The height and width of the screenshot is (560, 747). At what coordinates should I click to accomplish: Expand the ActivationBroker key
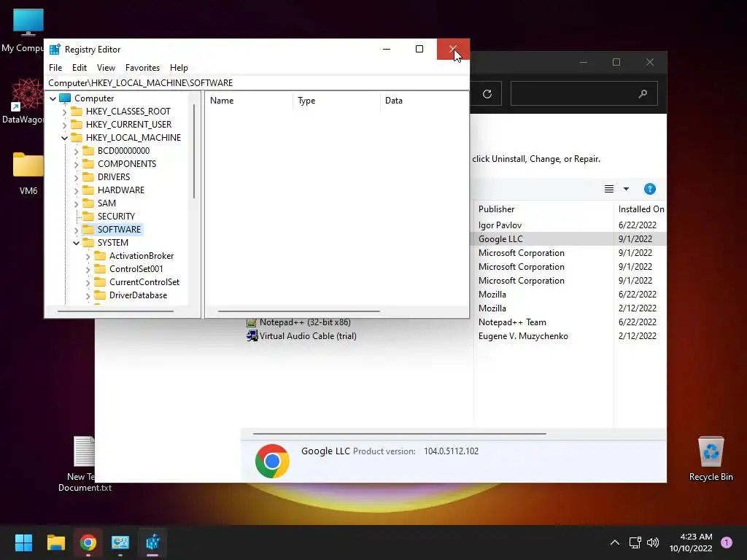pos(88,256)
